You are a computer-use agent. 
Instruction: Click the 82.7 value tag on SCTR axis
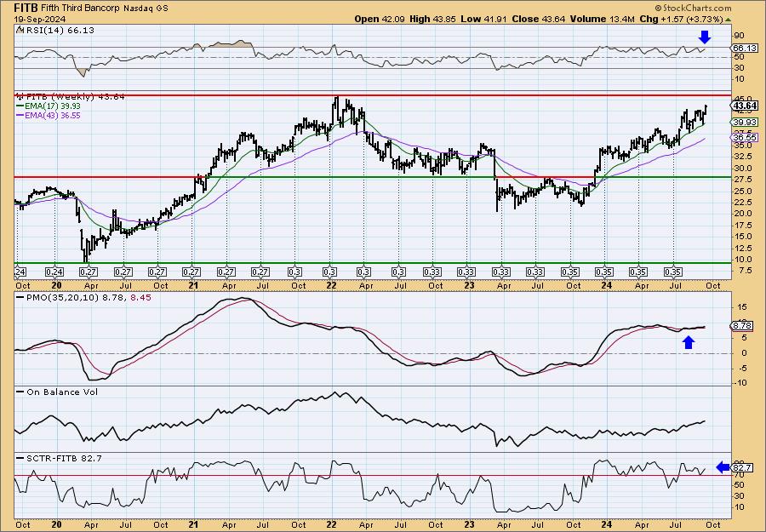(743, 467)
